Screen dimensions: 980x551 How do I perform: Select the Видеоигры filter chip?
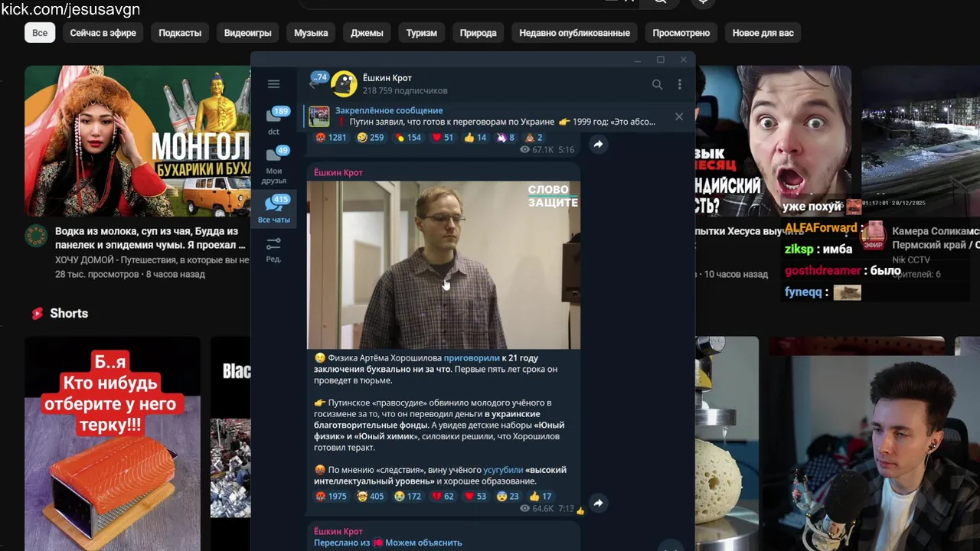click(x=247, y=33)
